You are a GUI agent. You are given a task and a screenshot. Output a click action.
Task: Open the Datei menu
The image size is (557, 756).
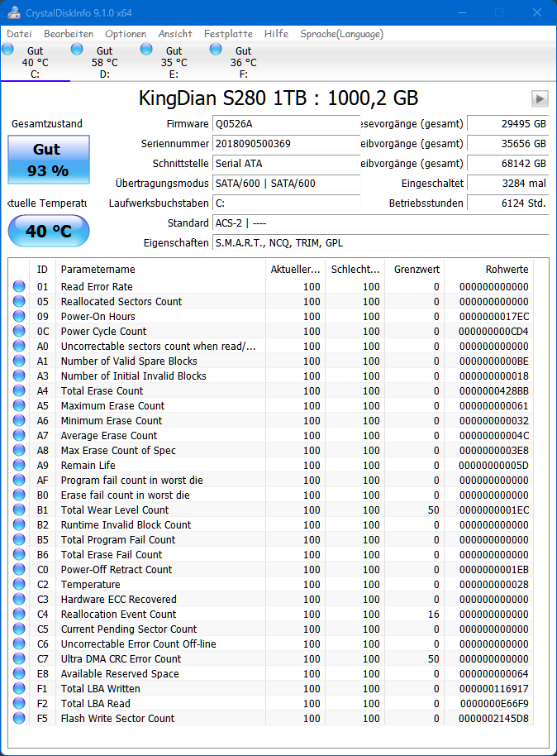tap(19, 34)
